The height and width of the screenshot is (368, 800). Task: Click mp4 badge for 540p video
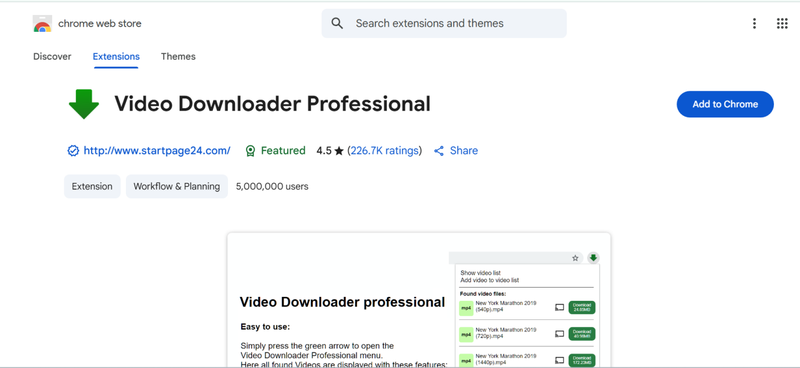tap(466, 308)
